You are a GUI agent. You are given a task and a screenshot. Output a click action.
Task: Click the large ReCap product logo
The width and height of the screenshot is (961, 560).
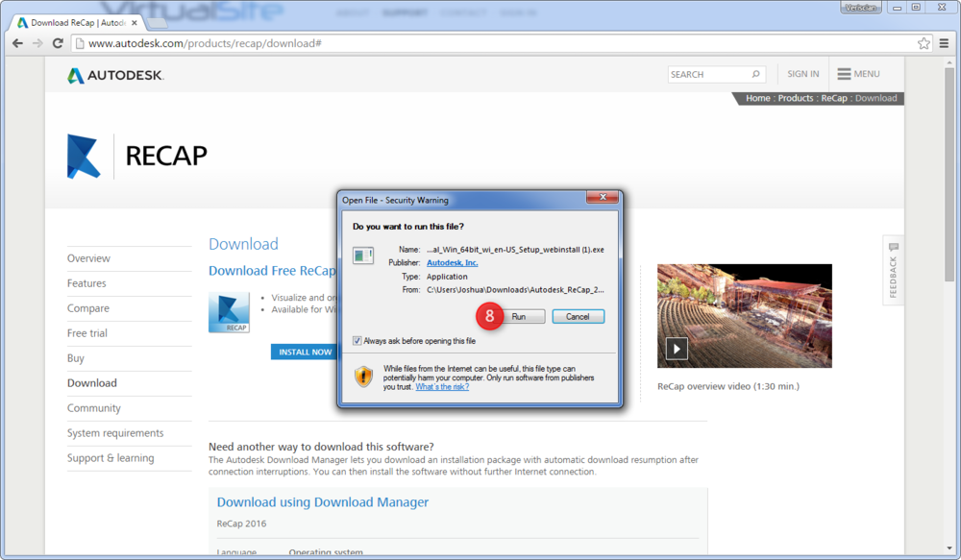coord(84,157)
